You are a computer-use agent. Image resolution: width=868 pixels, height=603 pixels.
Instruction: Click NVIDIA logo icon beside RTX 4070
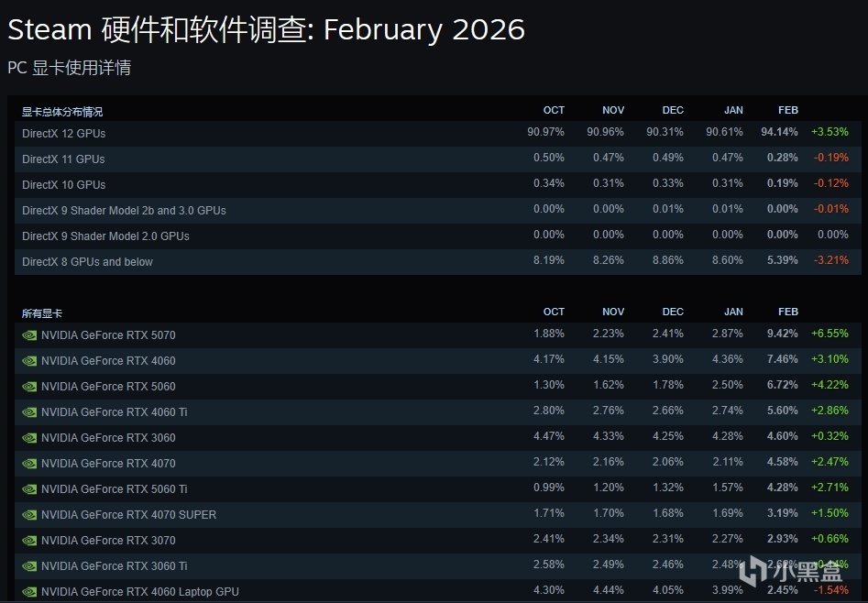pyautogui.click(x=29, y=464)
